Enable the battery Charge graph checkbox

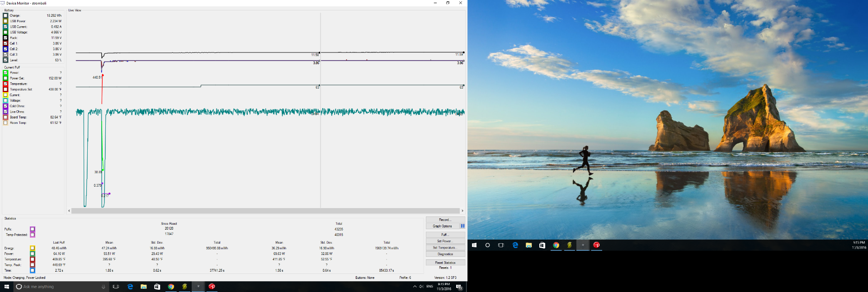(5, 15)
